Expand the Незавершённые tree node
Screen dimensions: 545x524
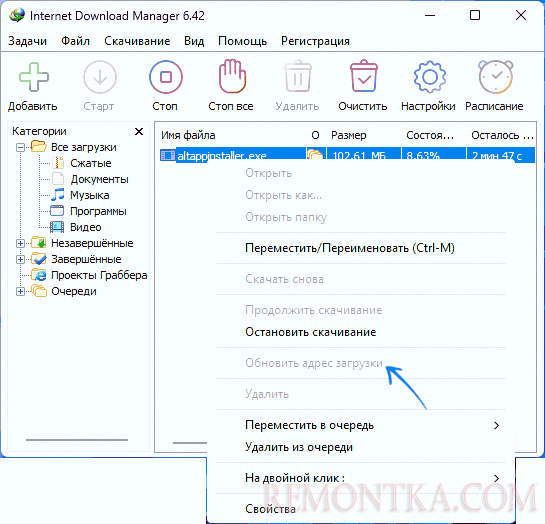21,243
